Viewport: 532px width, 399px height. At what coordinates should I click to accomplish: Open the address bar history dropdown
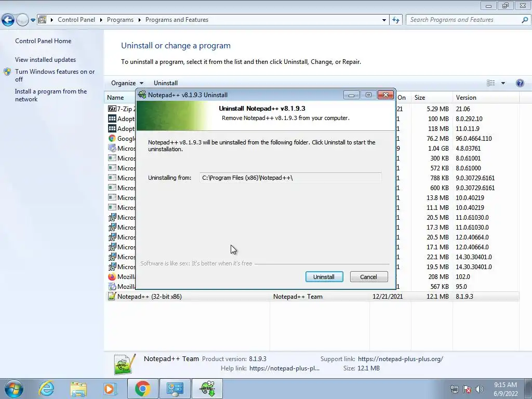384,20
